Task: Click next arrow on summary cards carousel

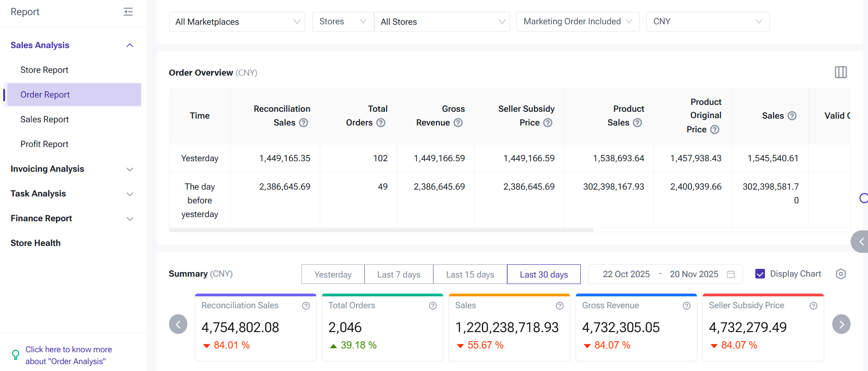Action: click(x=841, y=324)
